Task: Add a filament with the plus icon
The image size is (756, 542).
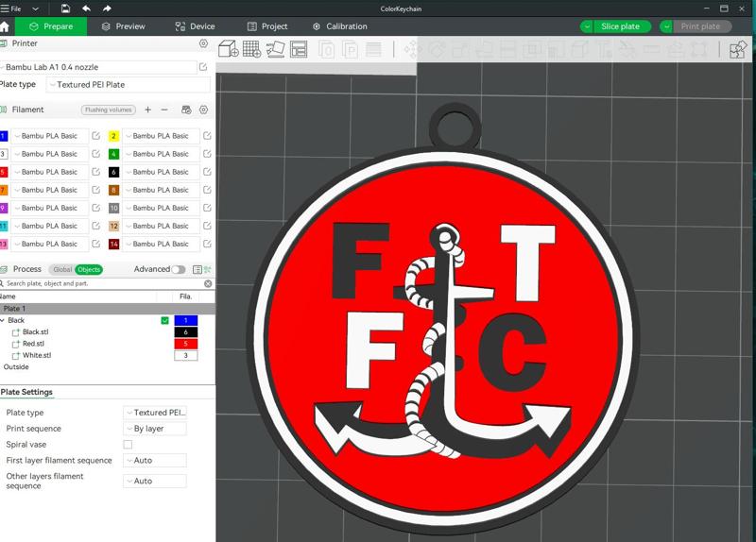Action: (148, 110)
